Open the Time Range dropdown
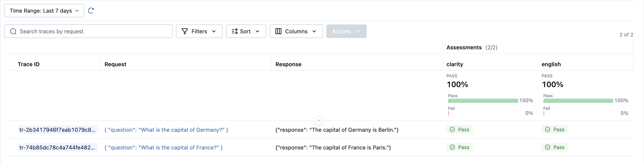 [44, 11]
